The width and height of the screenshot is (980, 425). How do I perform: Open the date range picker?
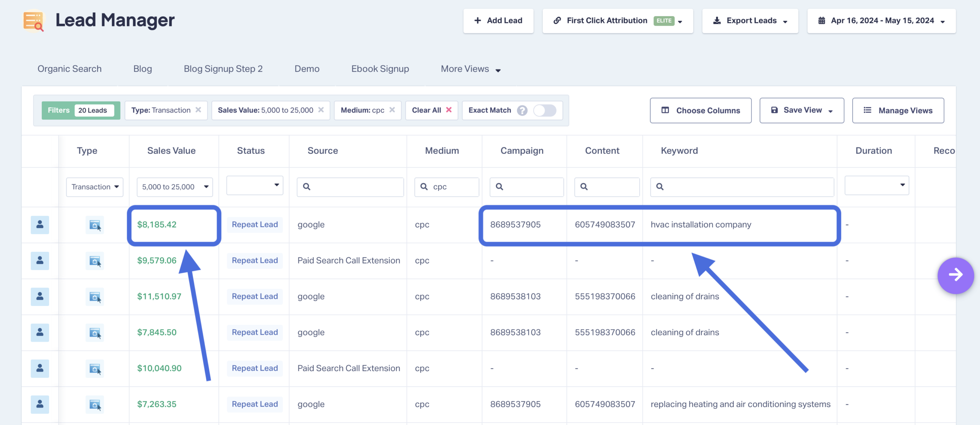pos(881,21)
